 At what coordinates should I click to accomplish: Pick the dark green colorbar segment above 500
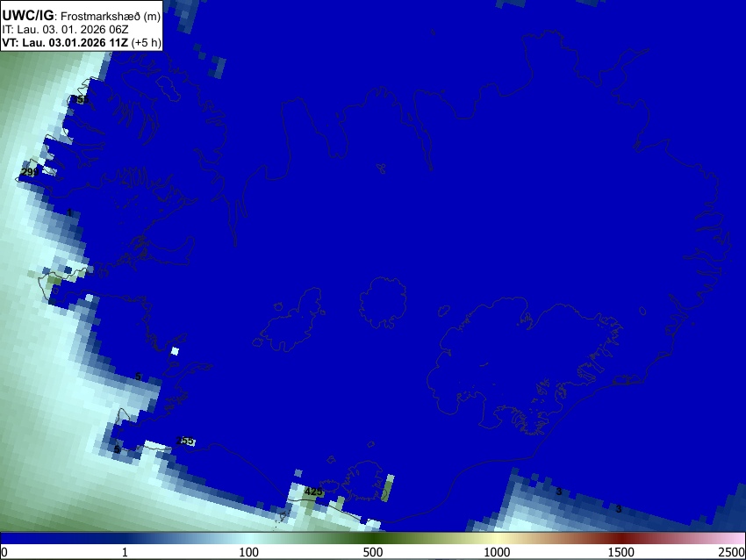(373, 539)
